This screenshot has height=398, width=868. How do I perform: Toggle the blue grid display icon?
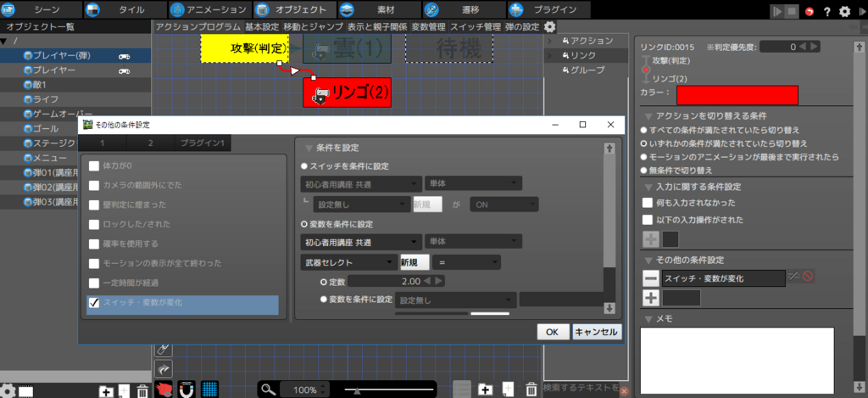pyautogui.click(x=210, y=390)
